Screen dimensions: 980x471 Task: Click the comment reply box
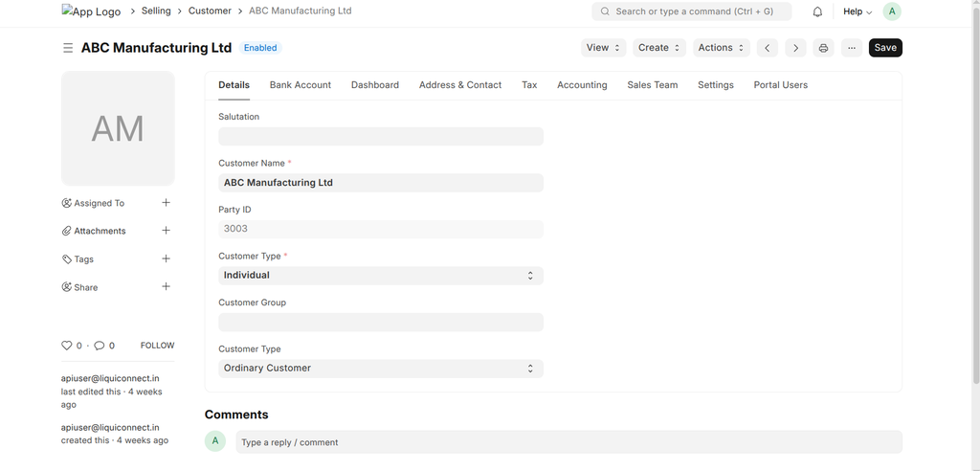pos(568,442)
